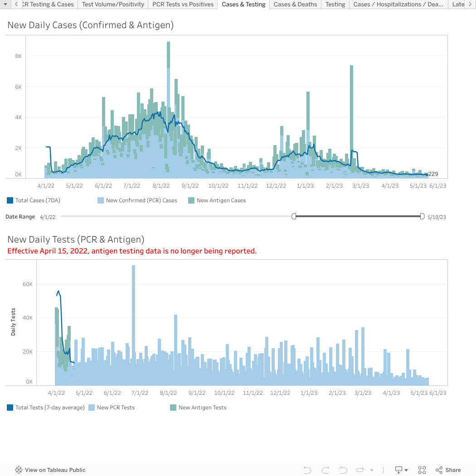Click the red antigen testing notice text
This screenshot has height=476, width=476.
tap(132, 251)
